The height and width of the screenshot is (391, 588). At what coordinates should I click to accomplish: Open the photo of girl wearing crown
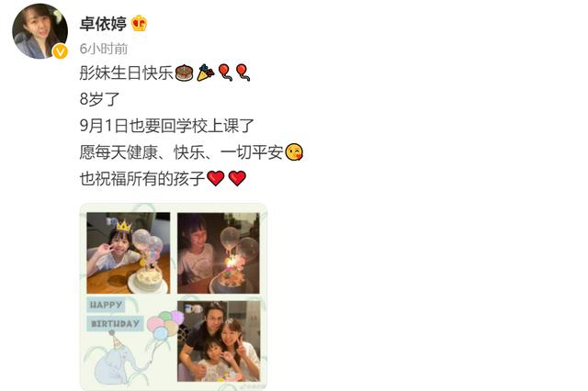click(x=129, y=252)
